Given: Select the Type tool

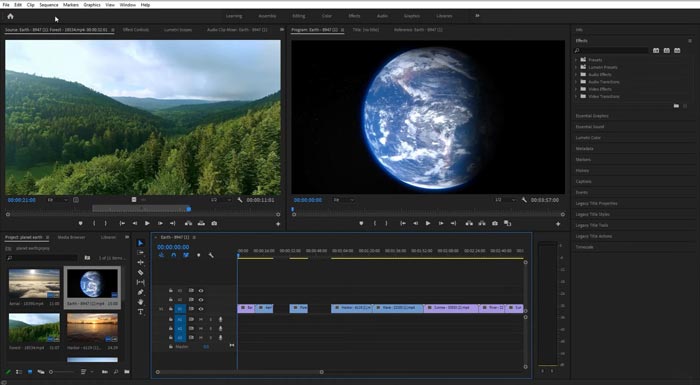Looking at the screenshot, I should pos(141,312).
